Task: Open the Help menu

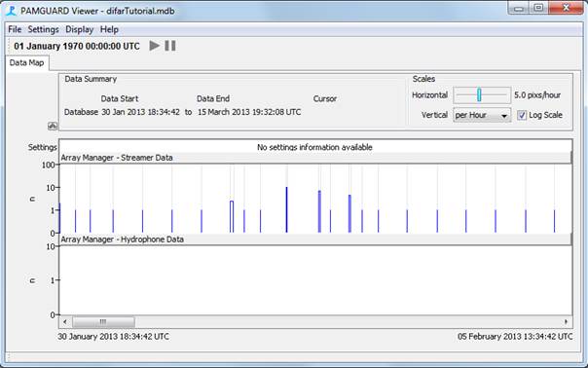Action: tap(109, 29)
